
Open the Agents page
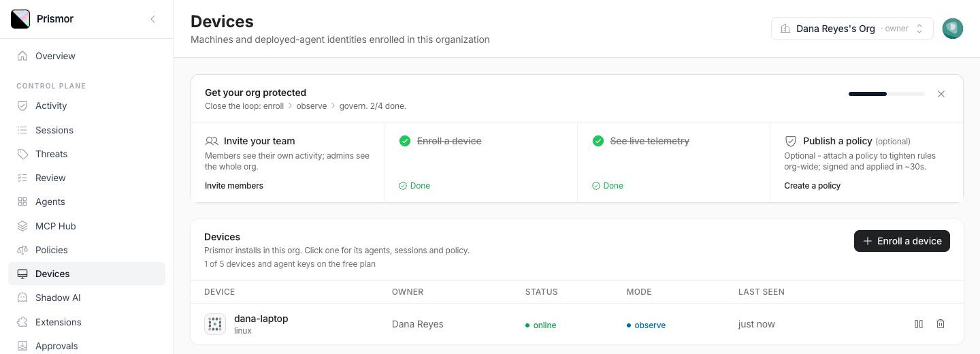tap(86, 202)
